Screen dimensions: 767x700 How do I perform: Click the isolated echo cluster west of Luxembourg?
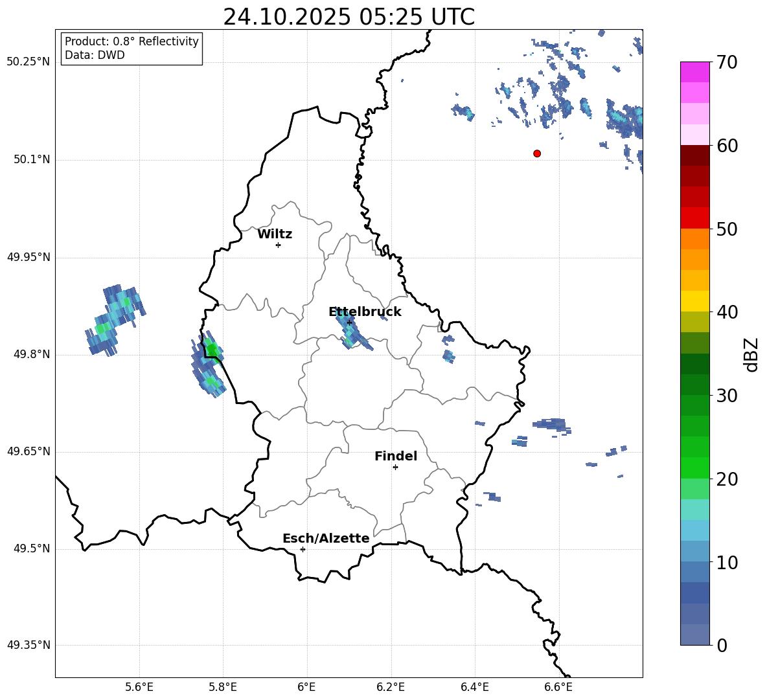[115, 320]
